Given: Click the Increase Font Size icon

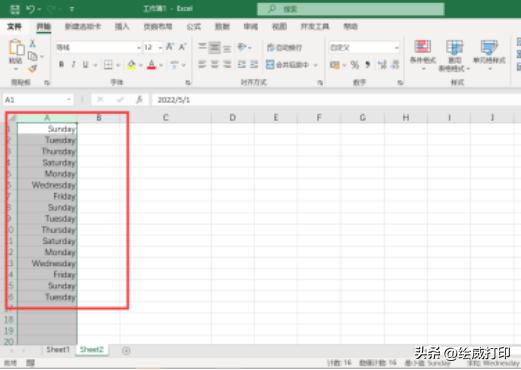Looking at the screenshot, I should [x=170, y=47].
